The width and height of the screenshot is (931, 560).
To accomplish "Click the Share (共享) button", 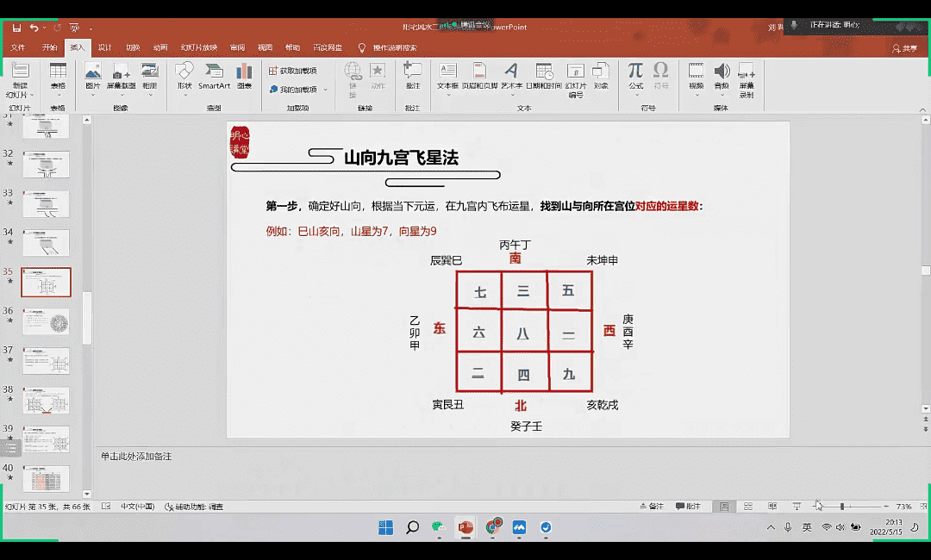I will (904, 48).
